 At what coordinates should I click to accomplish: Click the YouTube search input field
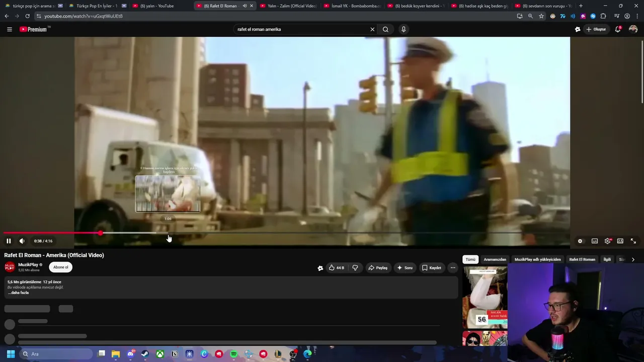point(301,29)
